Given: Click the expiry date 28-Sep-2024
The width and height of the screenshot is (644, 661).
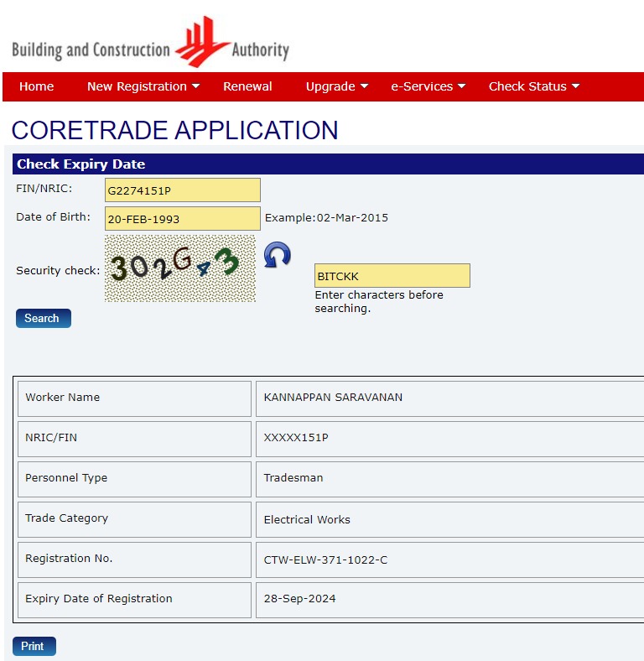Looking at the screenshot, I should click(299, 599).
